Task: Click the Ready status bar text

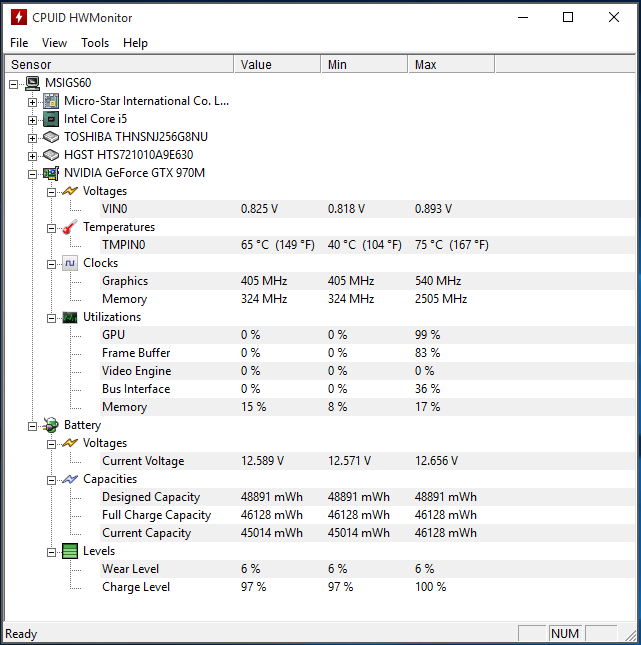Action: click(x=21, y=634)
